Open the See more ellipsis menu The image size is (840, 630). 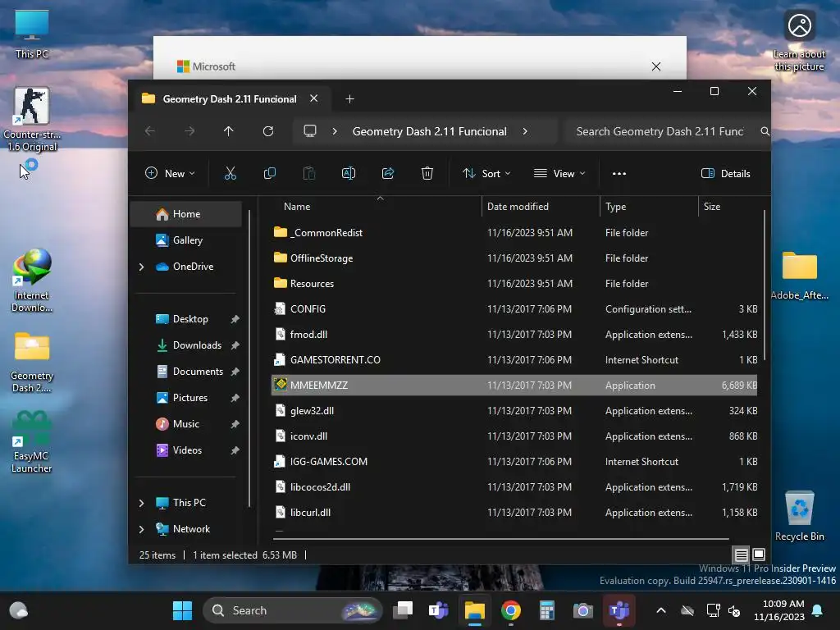[619, 173]
